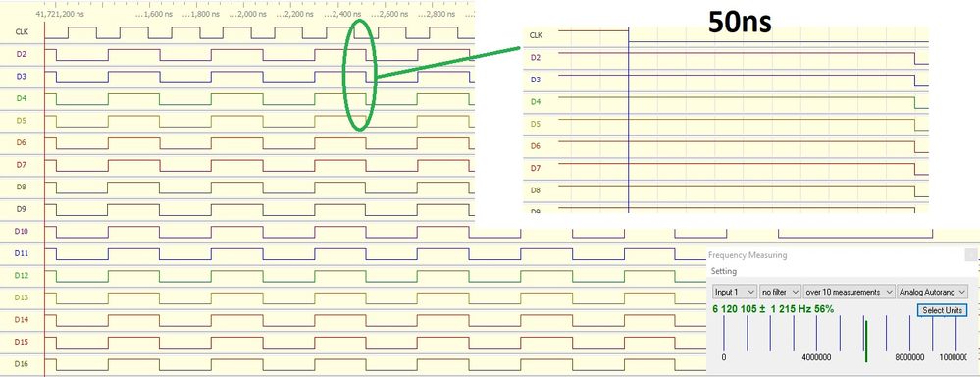Click the 8000000 scale label
Viewport: 980px width, 377px height.
pos(909,358)
